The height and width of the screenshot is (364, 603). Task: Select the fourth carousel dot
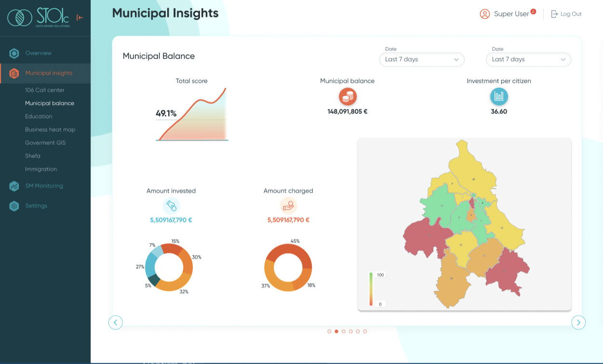351,331
